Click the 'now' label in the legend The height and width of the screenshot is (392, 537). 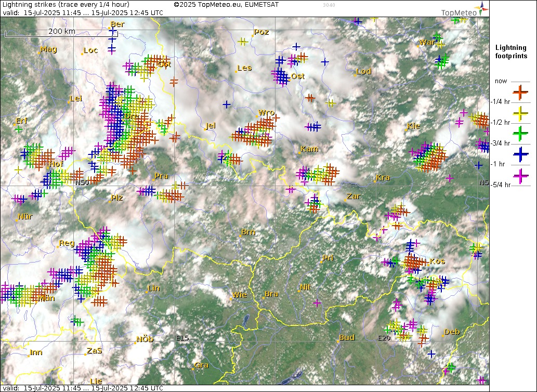tap(501, 81)
